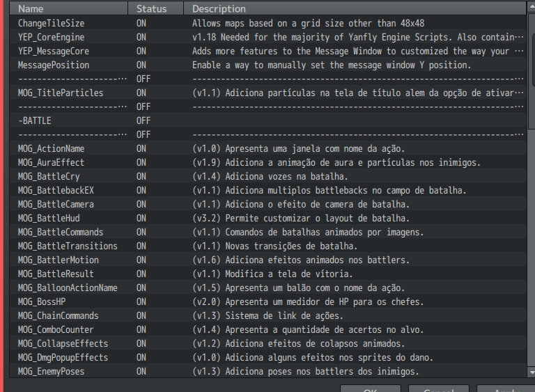The width and height of the screenshot is (535, 392).
Task: Confirm with the OK button
Action: (x=370, y=389)
